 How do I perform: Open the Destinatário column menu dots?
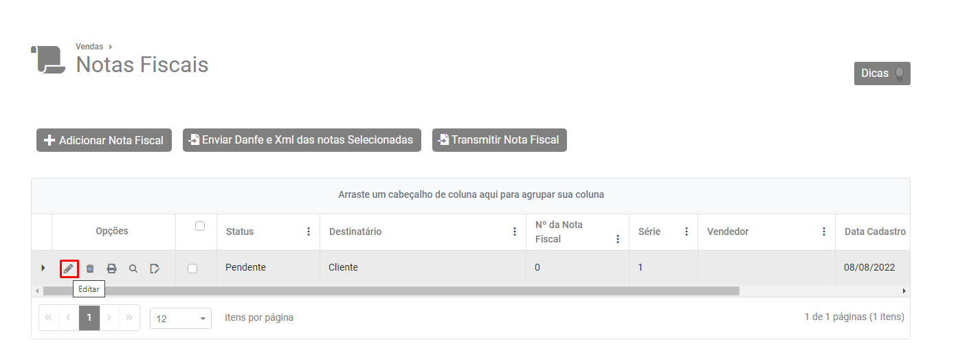(x=515, y=231)
